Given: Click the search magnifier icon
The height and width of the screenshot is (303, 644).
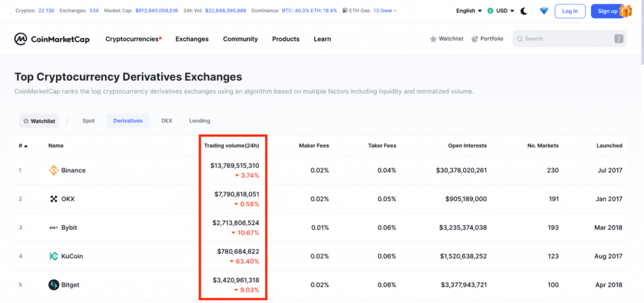Looking at the screenshot, I should click(x=519, y=39).
